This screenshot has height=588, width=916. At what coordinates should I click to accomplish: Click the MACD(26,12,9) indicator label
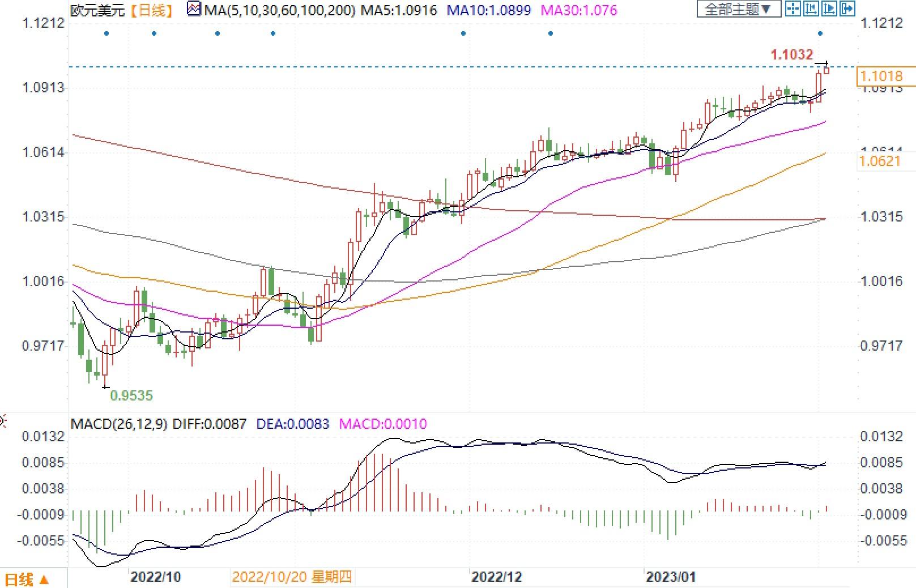pyautogui.click(x=118, y=424)
